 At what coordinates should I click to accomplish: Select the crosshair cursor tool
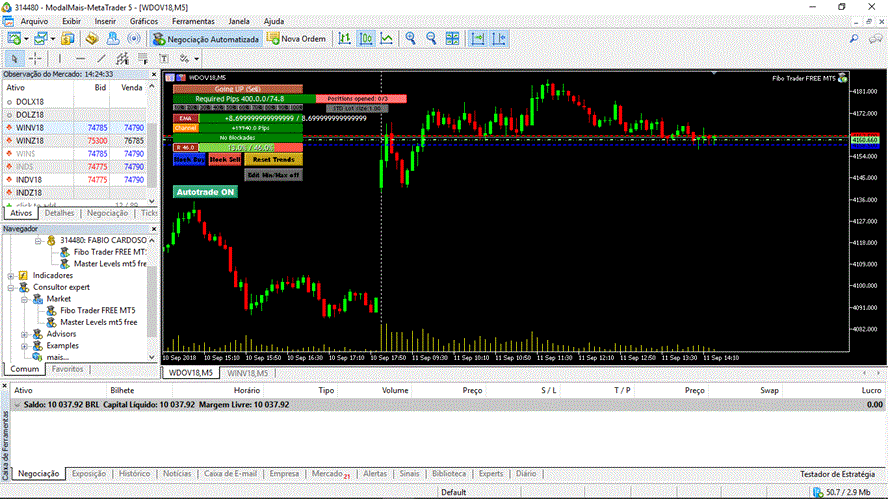click(x=35, y=58)
